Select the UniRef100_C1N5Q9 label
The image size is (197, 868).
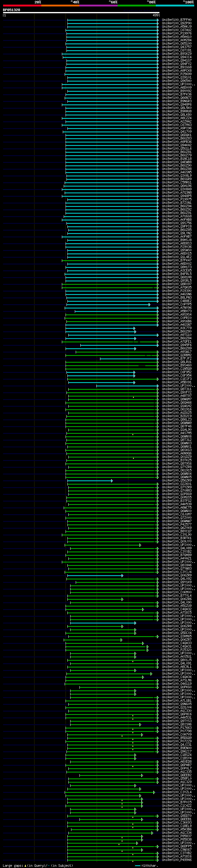pos(176,369)
